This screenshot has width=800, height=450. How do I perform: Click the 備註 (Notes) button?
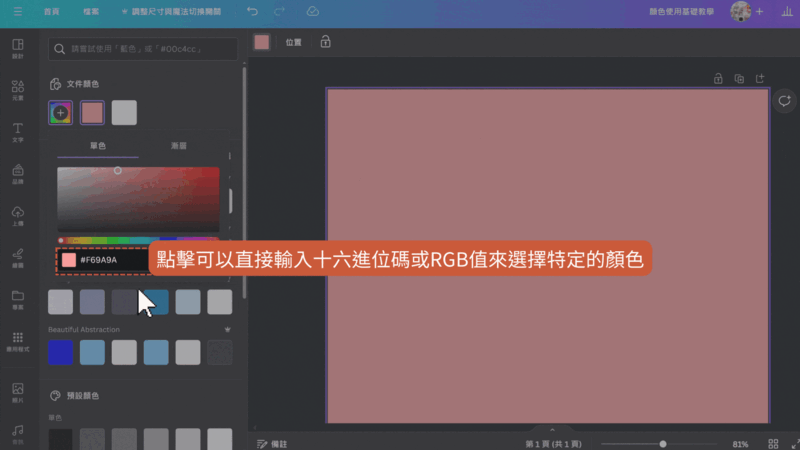[x=273, y=443]
